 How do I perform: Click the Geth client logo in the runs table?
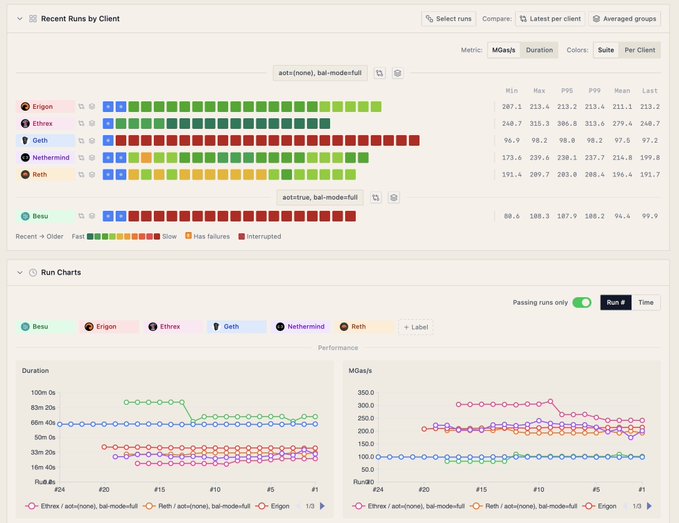(25, 140)
